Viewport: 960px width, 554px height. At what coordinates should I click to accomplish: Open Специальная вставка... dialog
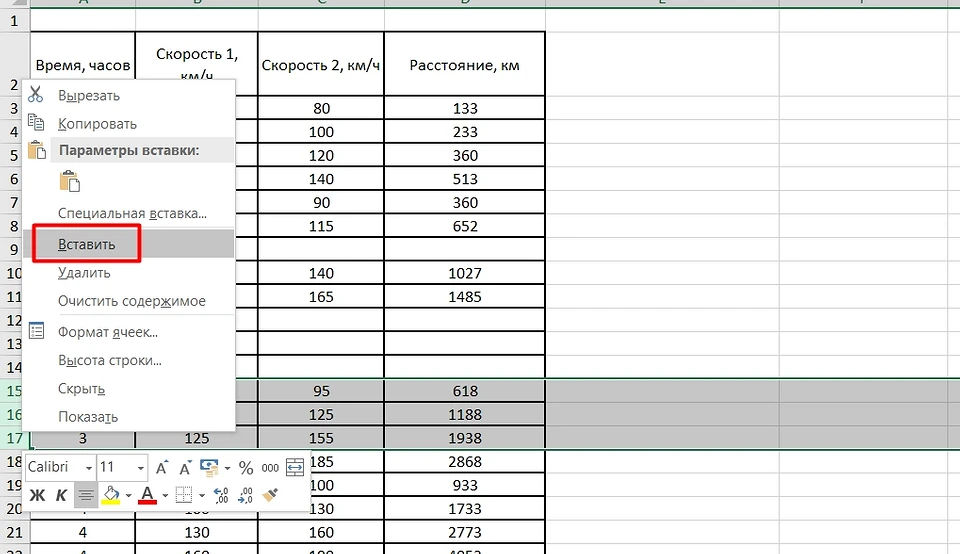click(x=132, y=213)
